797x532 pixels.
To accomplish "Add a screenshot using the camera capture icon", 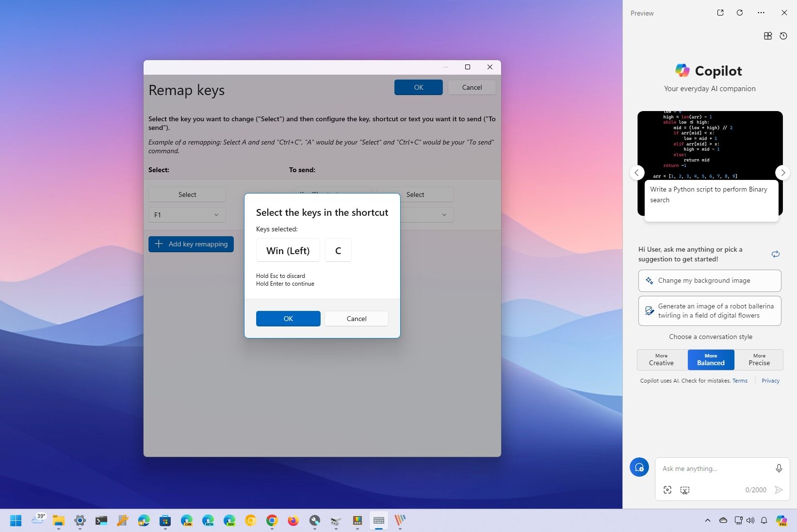I will pos(667,490).
